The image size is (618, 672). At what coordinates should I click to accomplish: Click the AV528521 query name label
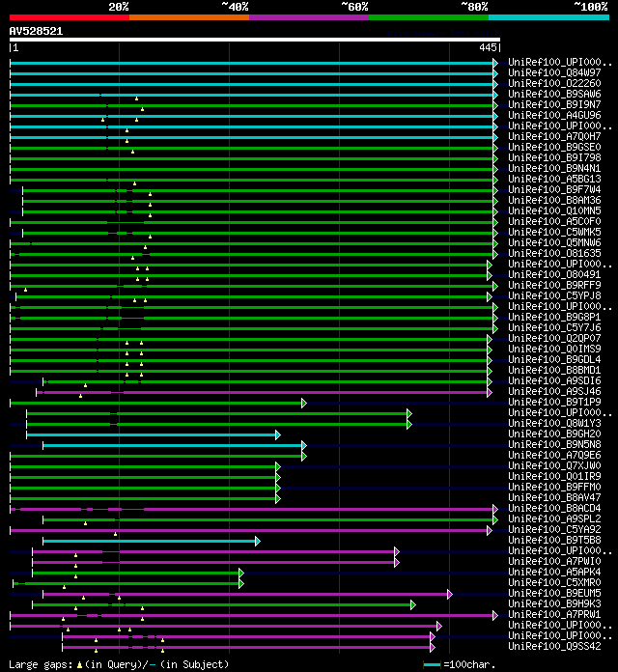[36, 31]
